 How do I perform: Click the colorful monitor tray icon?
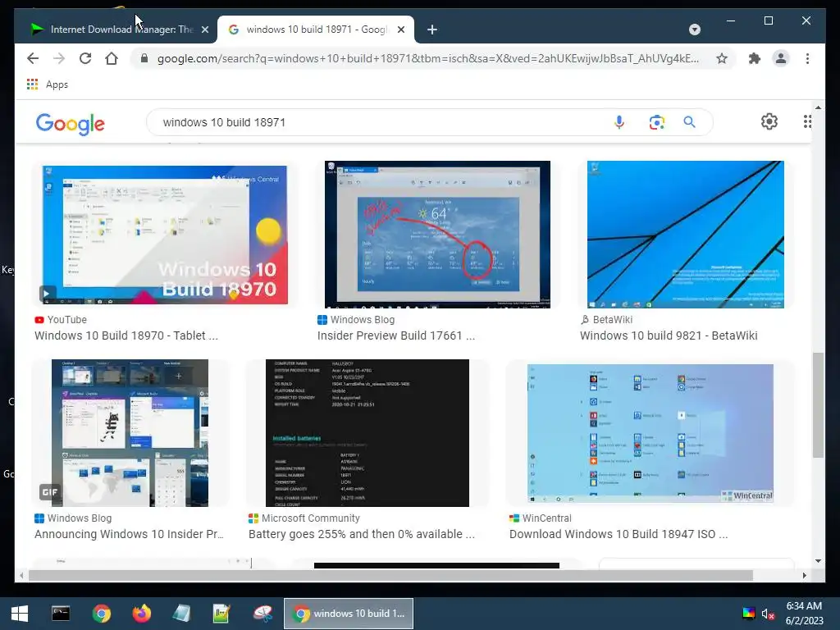[x=748, y=614]
